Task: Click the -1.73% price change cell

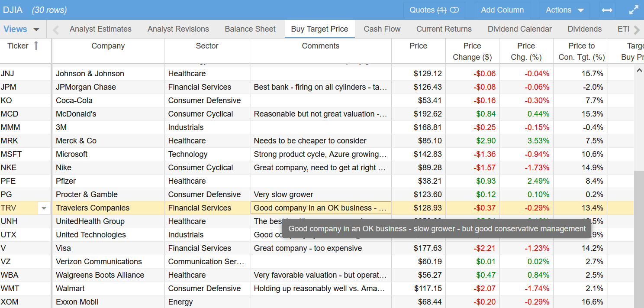Action: [526, 168]
